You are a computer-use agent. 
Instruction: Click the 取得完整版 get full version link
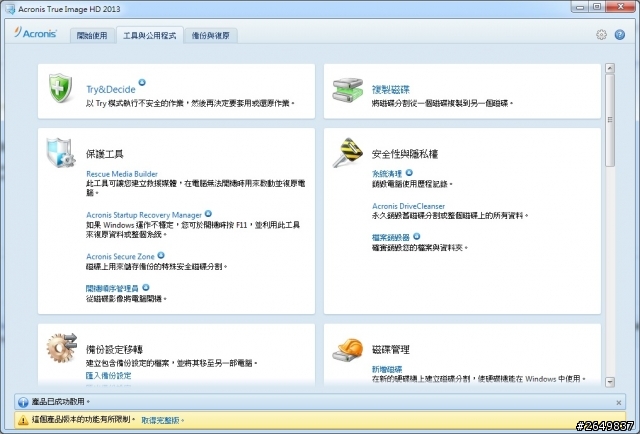tap(160, 420)
